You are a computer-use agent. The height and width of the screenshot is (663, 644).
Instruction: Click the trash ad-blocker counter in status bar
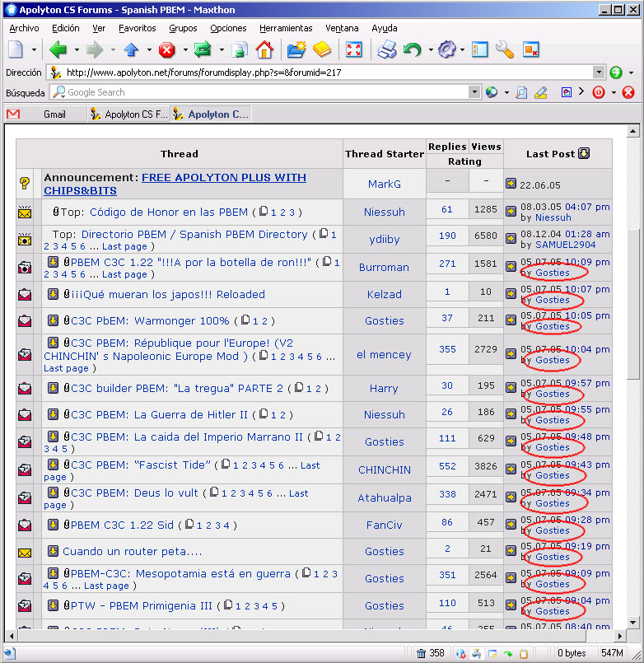(x=430, y=653)
